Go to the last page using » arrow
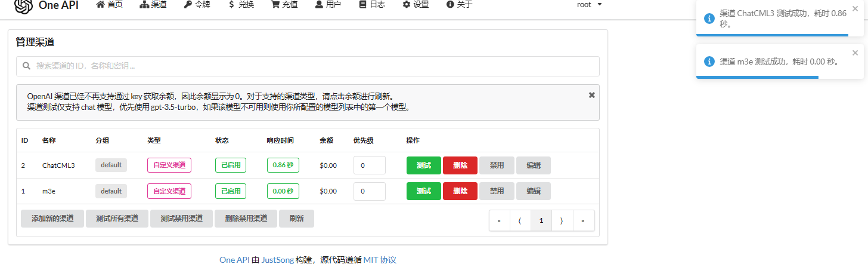 (x=583, y=220)
